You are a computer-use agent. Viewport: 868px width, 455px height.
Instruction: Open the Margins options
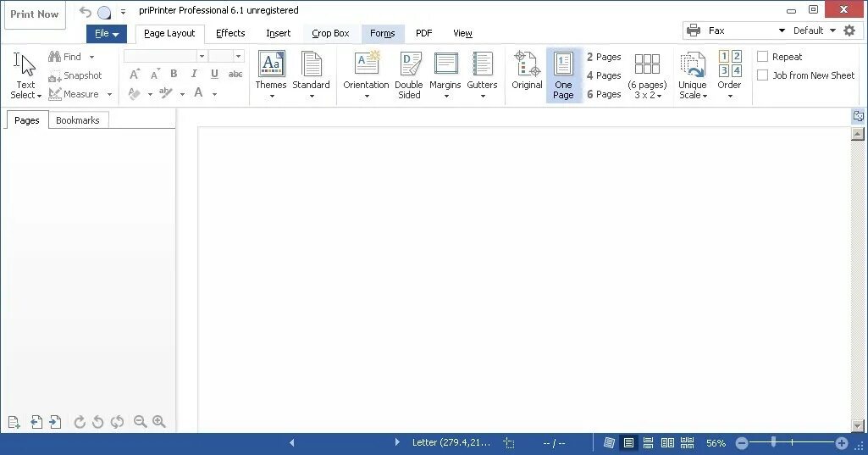(445, 75)
